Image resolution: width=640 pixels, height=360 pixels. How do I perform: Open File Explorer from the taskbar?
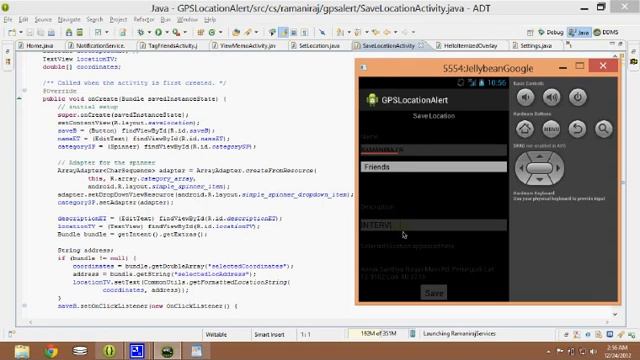click(x=22, y=351)
